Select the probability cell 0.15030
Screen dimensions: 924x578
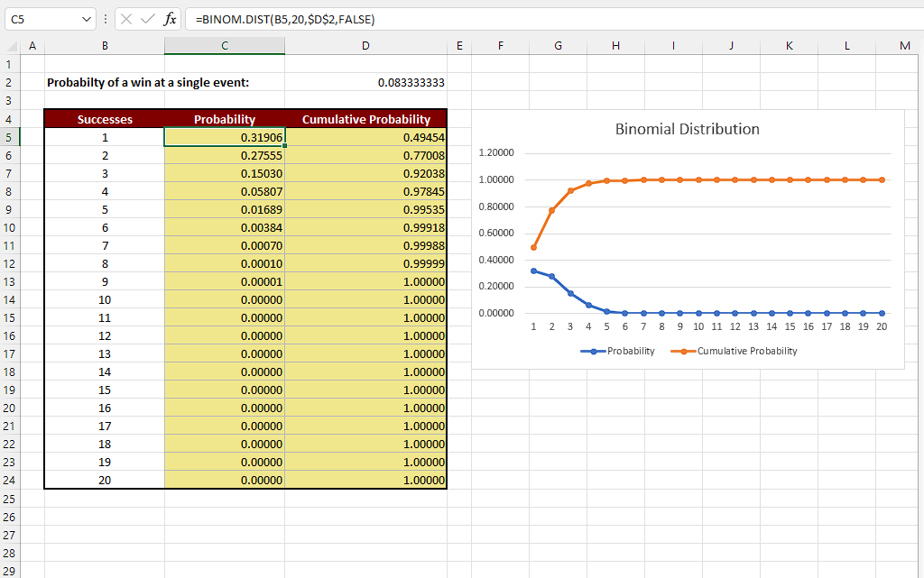tap(225, 174)
